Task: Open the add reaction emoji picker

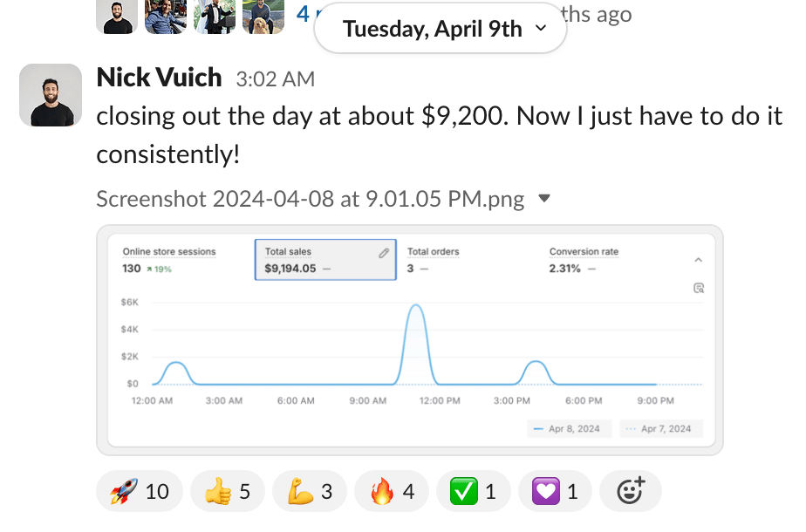Action: click(631, 492)
